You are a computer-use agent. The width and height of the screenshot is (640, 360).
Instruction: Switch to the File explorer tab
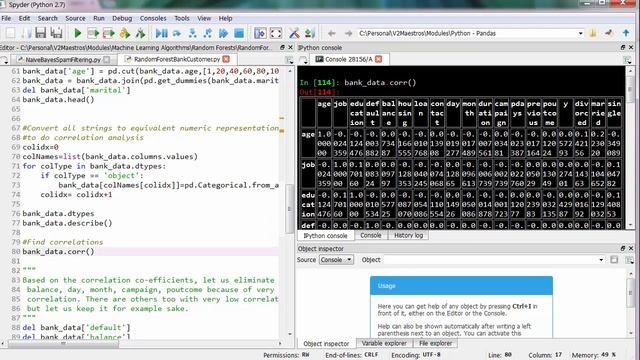click(x=436, y=343)
